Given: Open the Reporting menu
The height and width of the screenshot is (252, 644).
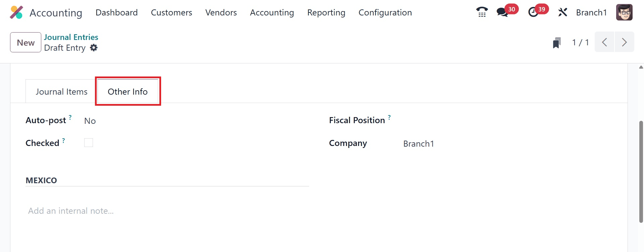Looking at the screenshot, I should [x=326, y=12].
